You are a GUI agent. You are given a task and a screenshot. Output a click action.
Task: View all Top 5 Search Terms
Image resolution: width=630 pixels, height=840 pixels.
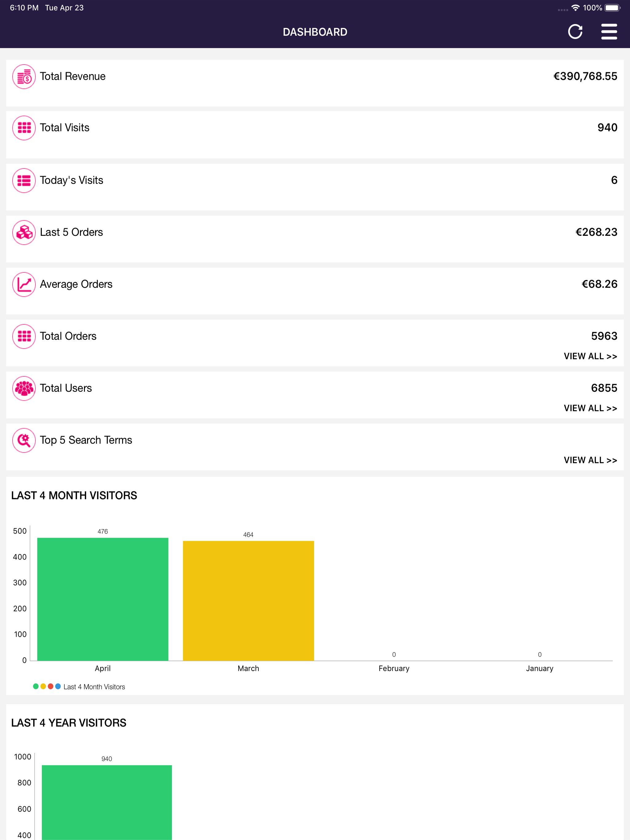click(590, 460)
